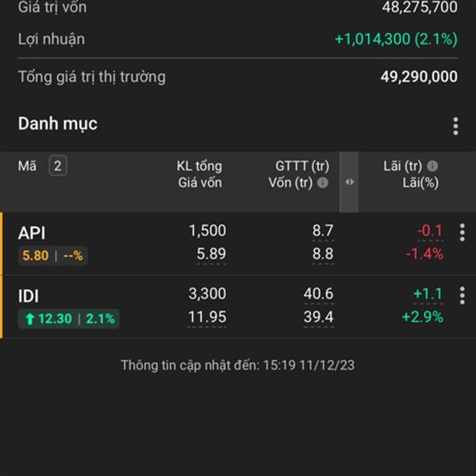Sort by GTTT (tr) header
The image size is (476, 476).
(302, 167)
